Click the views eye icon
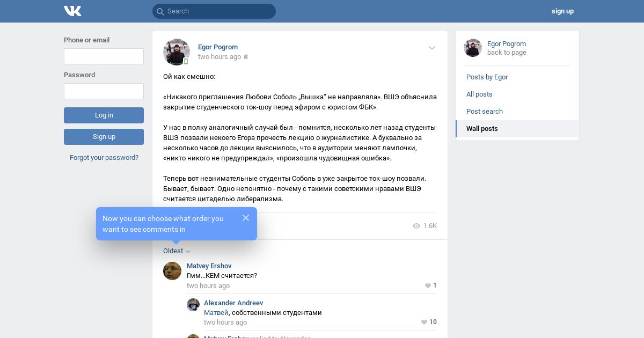Screen dimensions: 644x338 (x=416, y=226)
